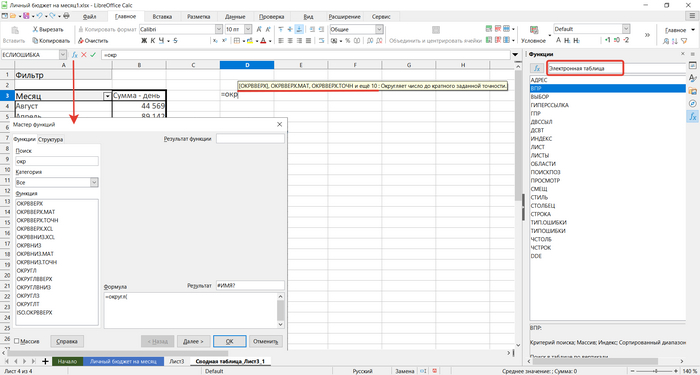Click the Далее > button
This screenshot has height=375, width=700.
click(x=193, y=341)
